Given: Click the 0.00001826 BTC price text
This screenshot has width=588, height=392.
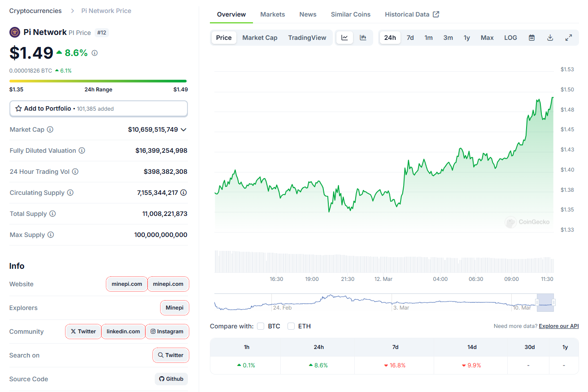Looking at the screenshot, I should tap(30, 70).
